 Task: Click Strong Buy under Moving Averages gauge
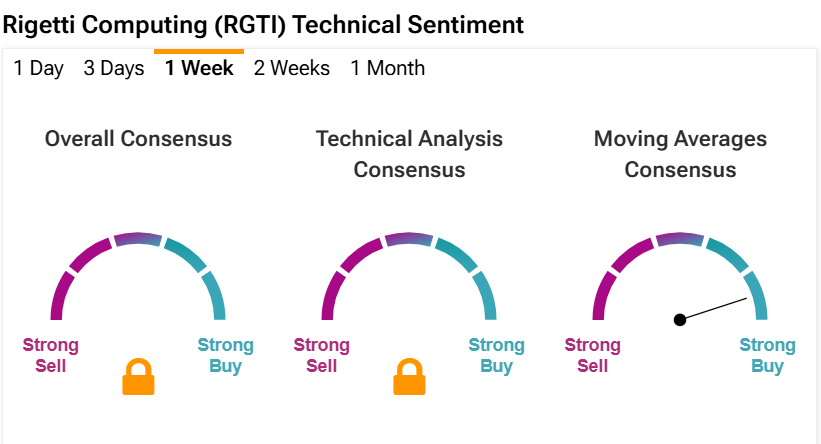[x=767, y=355]
